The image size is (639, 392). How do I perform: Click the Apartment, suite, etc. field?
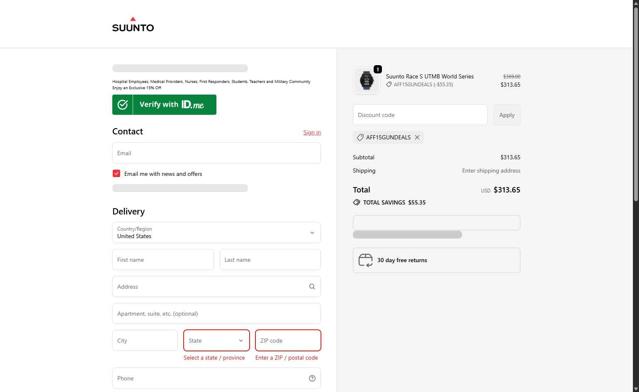pyautogui.click(x=216, y=313)
